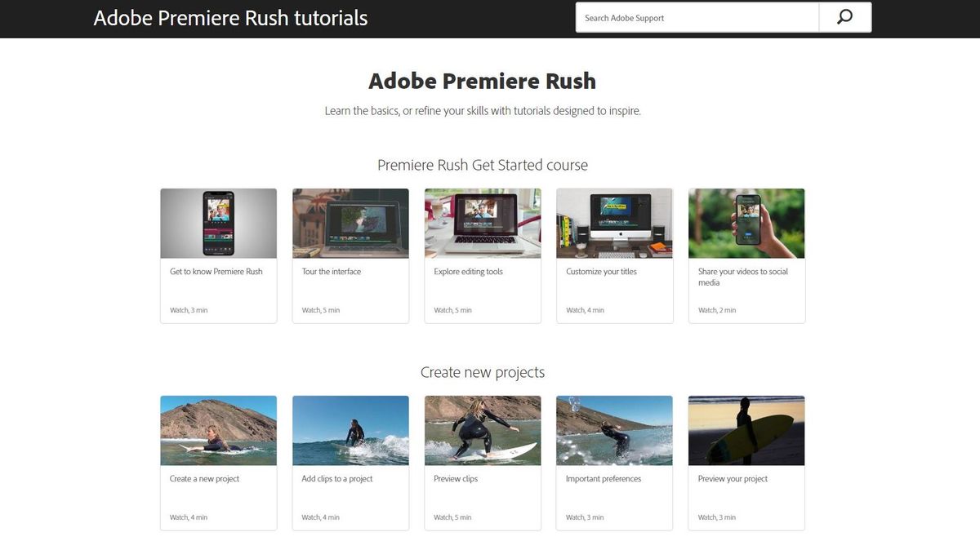Click the Search Adobe Support field
The width and height of the screenshot is (980, 550).
[697, 18]
